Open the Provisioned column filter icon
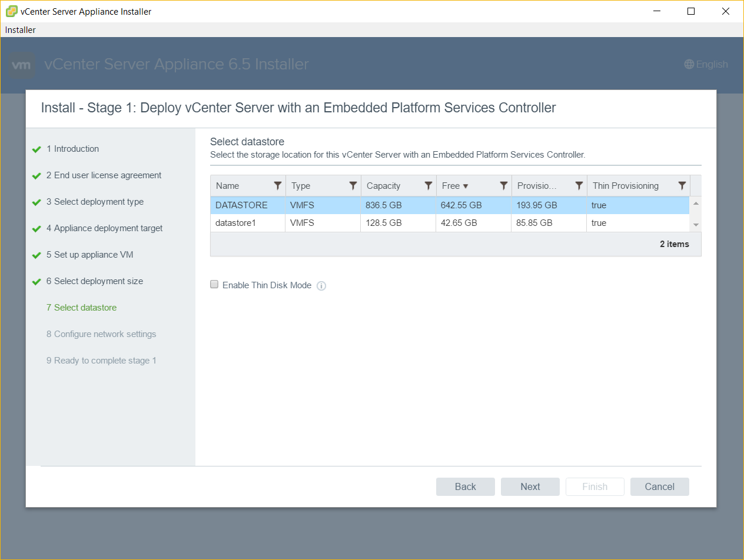This screenshot has height=560, width=744. click(579, 186)
